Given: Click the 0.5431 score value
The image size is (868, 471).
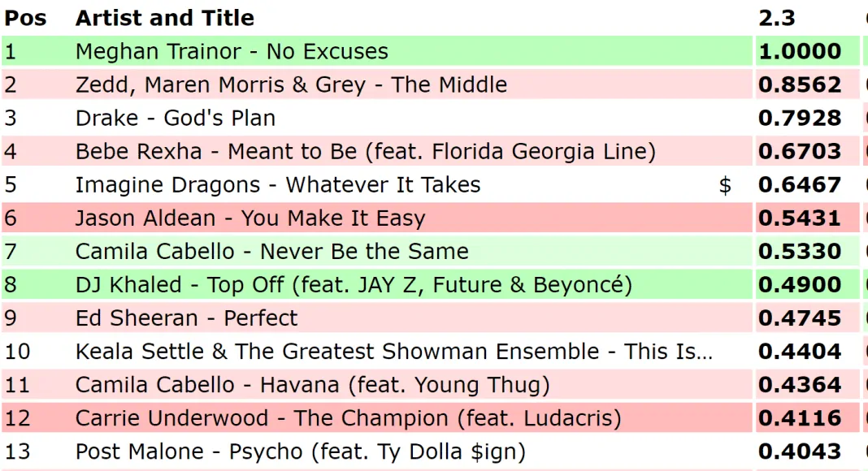Looking at the screenshot, I should tap(800, 218).
